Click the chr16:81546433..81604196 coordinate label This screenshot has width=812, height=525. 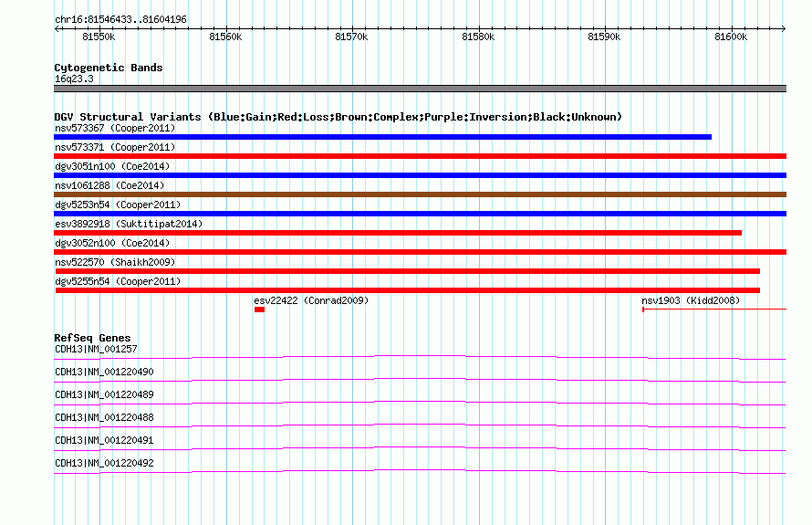[120, 19]
